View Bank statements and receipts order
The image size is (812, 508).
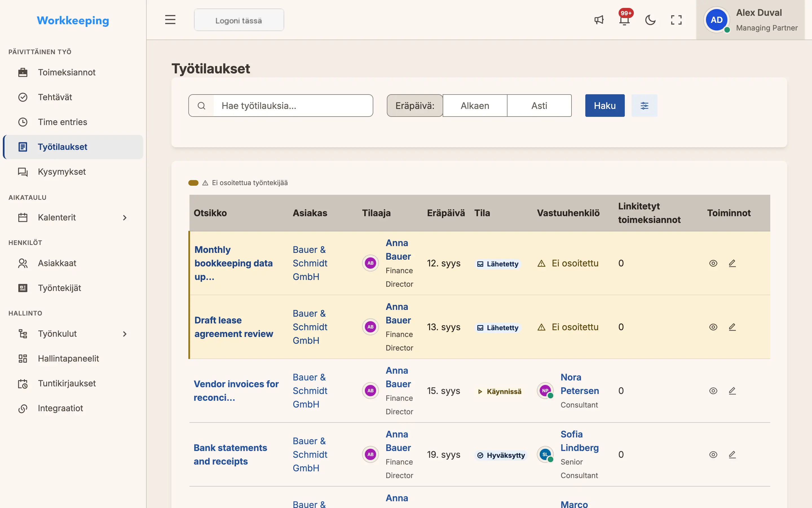pyautogui.click(x=713, y=455)
